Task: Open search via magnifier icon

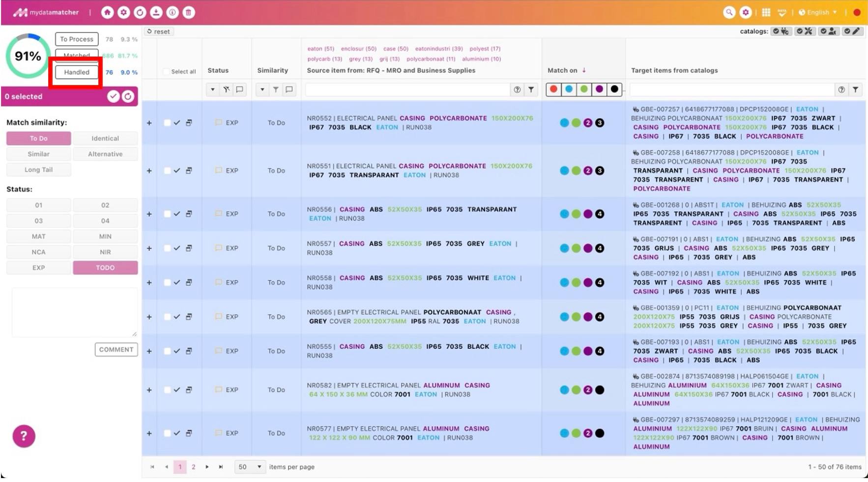Action: click(729, 12)
